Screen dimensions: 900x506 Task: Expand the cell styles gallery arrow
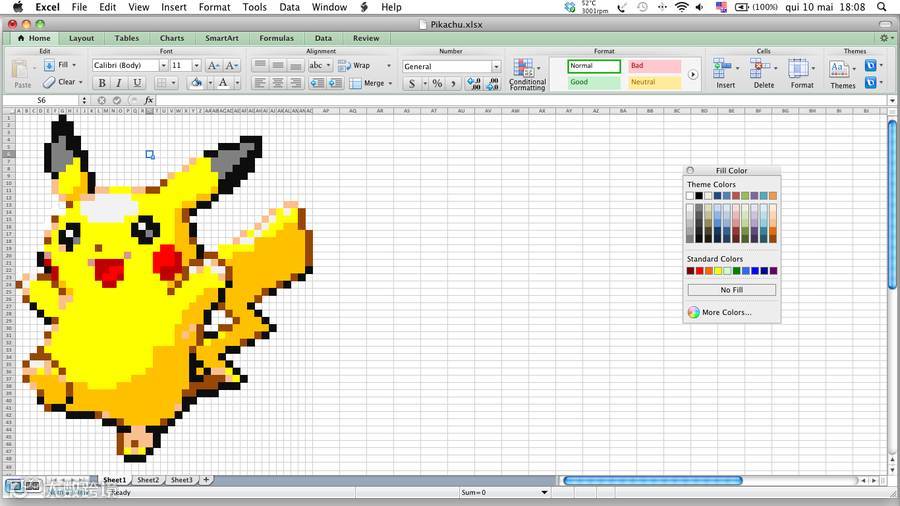[x=693, y=75]
